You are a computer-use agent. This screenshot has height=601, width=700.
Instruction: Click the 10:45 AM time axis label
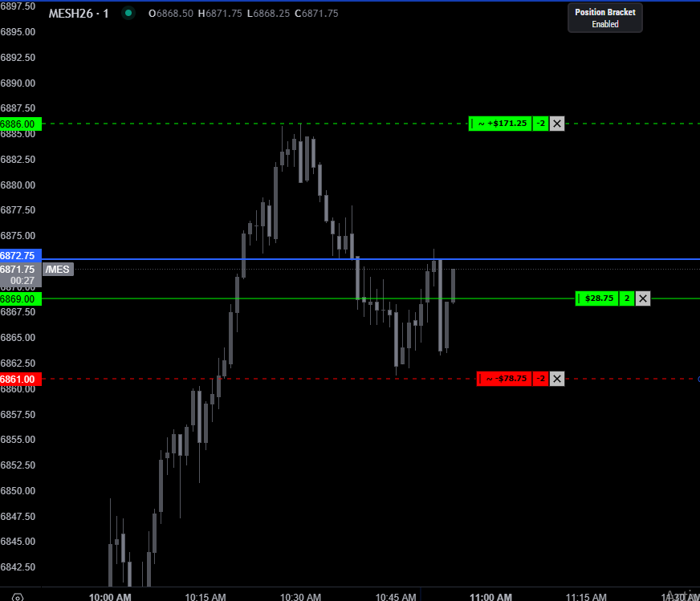point(396,596)
